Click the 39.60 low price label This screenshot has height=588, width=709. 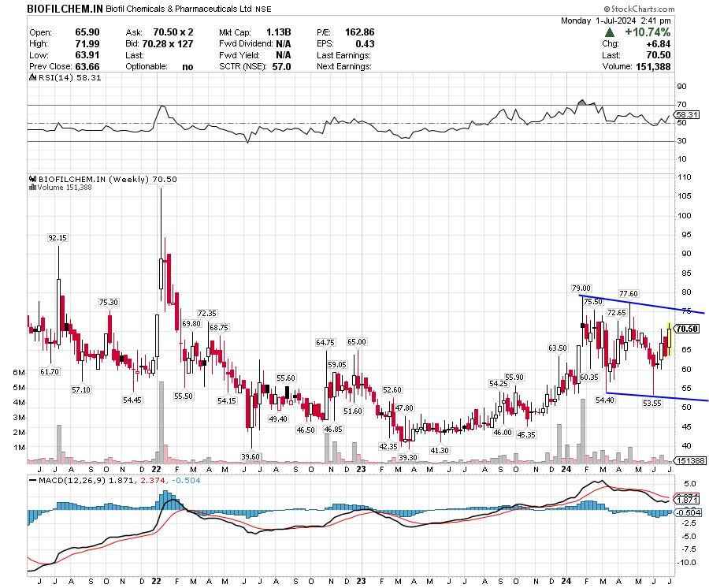(x=251, y=456)
